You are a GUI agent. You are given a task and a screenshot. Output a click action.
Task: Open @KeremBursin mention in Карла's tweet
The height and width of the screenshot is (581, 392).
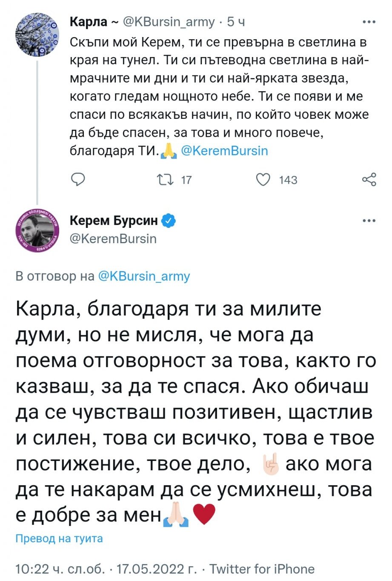[224, 151]
